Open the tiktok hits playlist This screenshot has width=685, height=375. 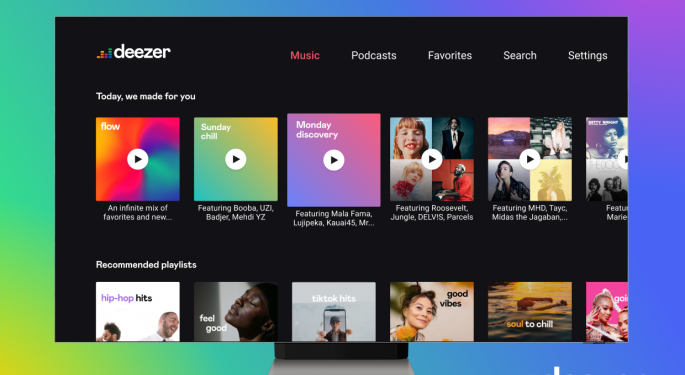[334, 312]
